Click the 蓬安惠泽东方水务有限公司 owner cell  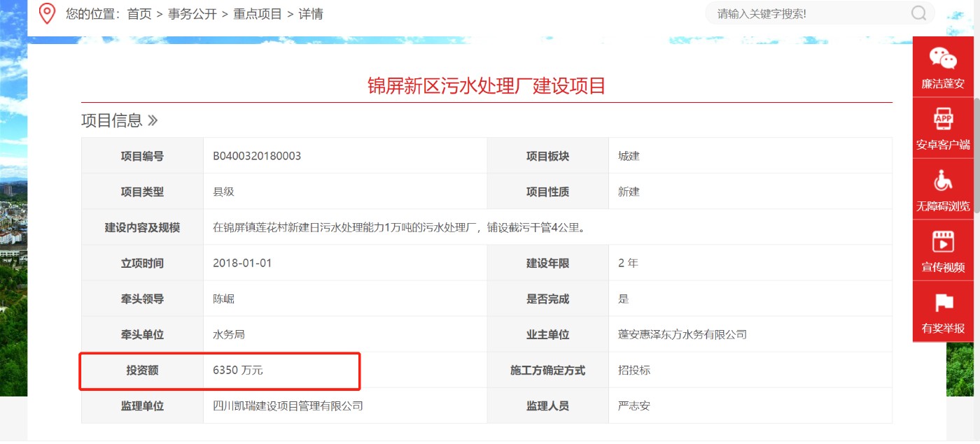tap(682, 334)
